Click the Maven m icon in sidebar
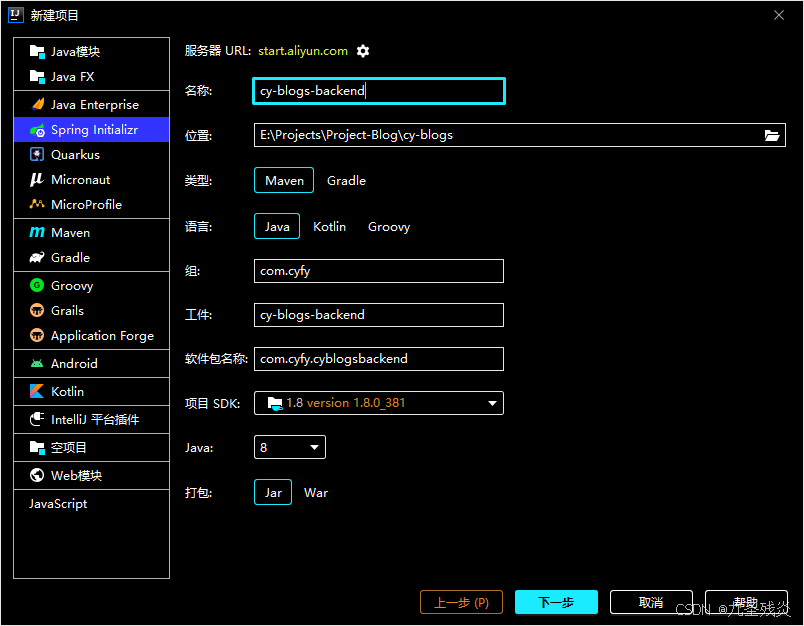 click(x=37, y=232)
